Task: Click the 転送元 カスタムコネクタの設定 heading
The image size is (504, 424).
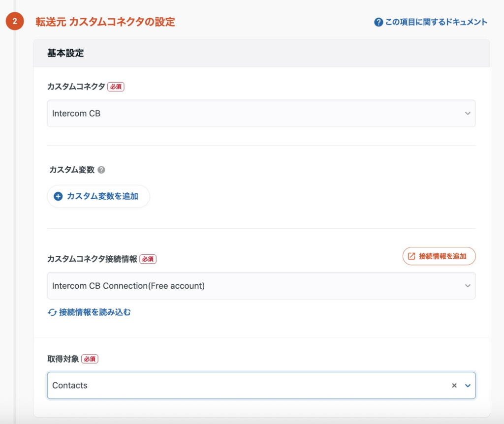Action: coord(105,22)
